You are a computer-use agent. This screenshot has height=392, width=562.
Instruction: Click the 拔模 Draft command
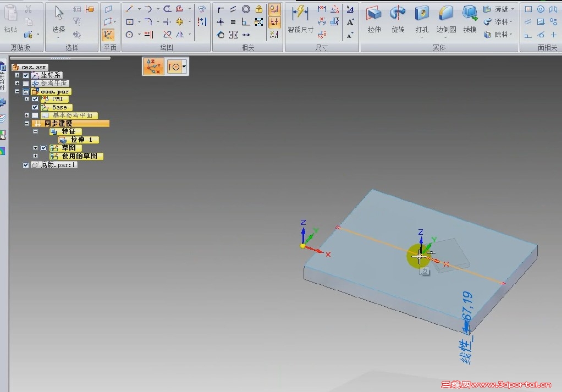tap(470, 20)
